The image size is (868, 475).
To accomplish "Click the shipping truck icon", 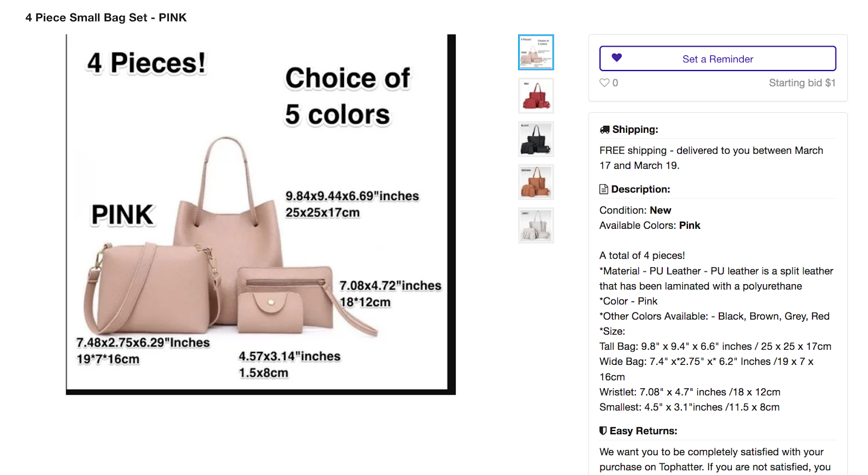I will point(604,130).
